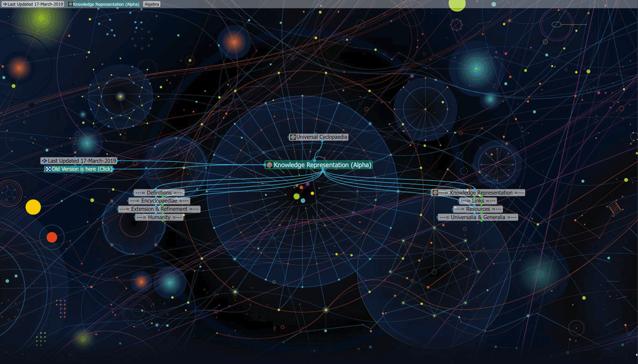Open the side panel arrow at bottom right
638x364 pixels.
click(x=636, y=355)
